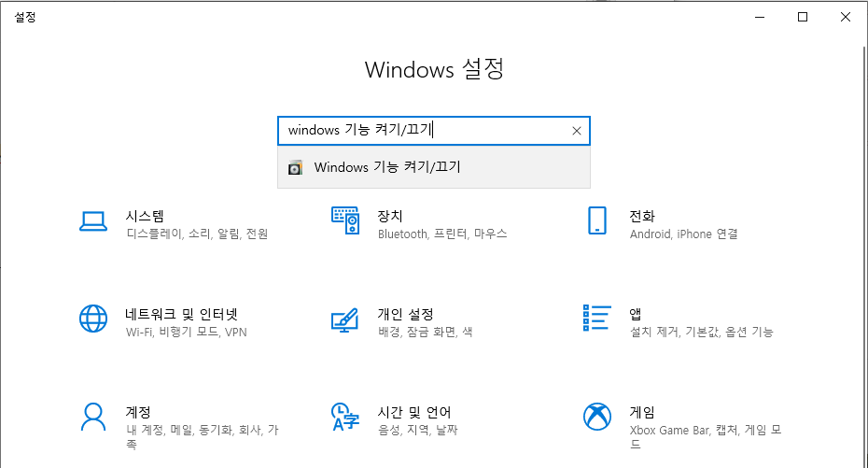Open the 네트워크 및 인터넷 globe icon

point(93,319)
